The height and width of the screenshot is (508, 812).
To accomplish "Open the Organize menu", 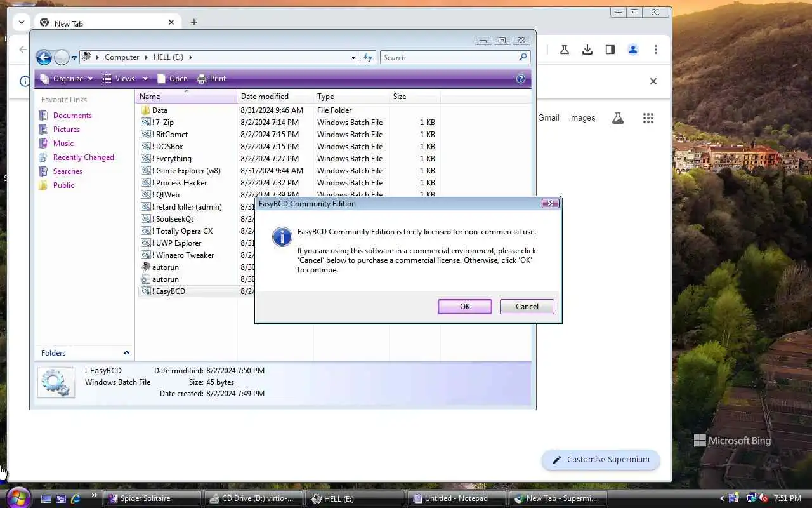I will [x=67, y=79].
